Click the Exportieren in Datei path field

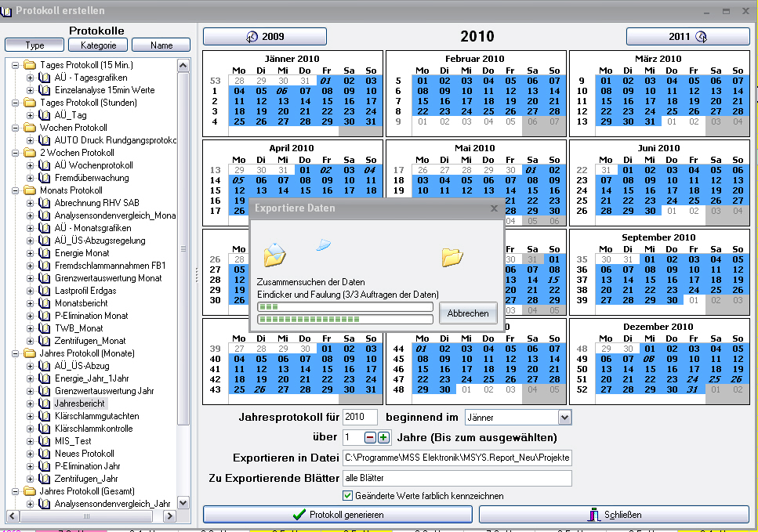click(456, 458)
